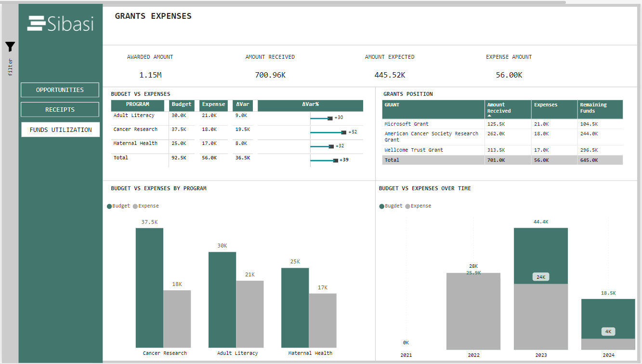Image resolution: width=642 pixels, height=364 pixels.
Task: Click the Bugdet legend swatch in Over Time chart
Action: coord(382,206)
